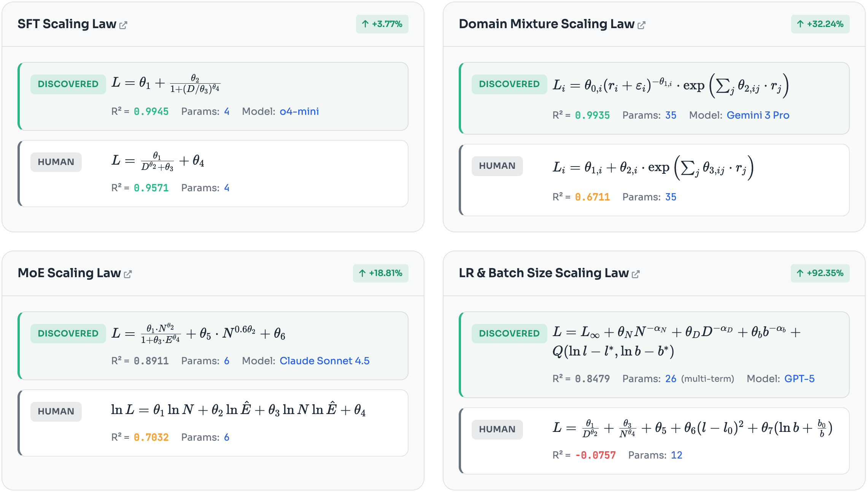868x492 pixels.
Task: Select the HUMAN badge in LR & Batch card
Action: tap(497, 429)
